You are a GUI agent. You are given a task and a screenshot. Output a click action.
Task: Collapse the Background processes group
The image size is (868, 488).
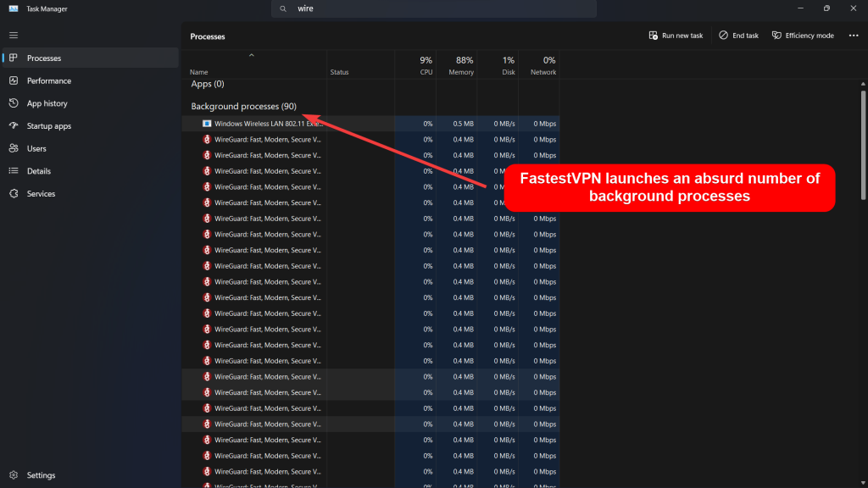(x=243, y=106)
